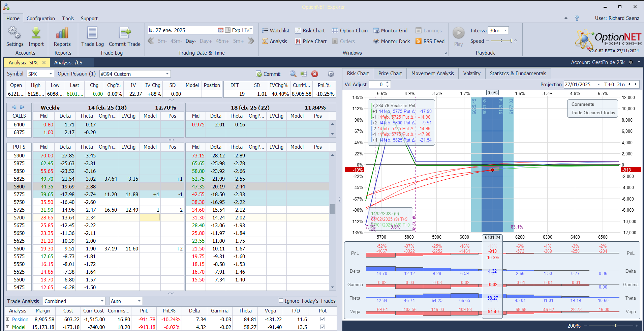This screenshot has width=644, height=331.
Task: Open the Watchlist window
Action: 276,31
